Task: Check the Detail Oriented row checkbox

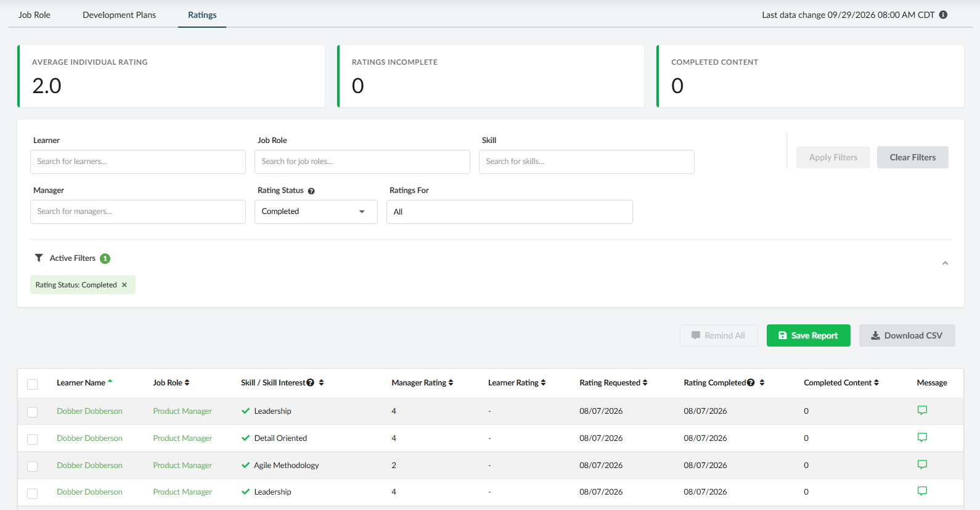Action: [x=33, y=439]
